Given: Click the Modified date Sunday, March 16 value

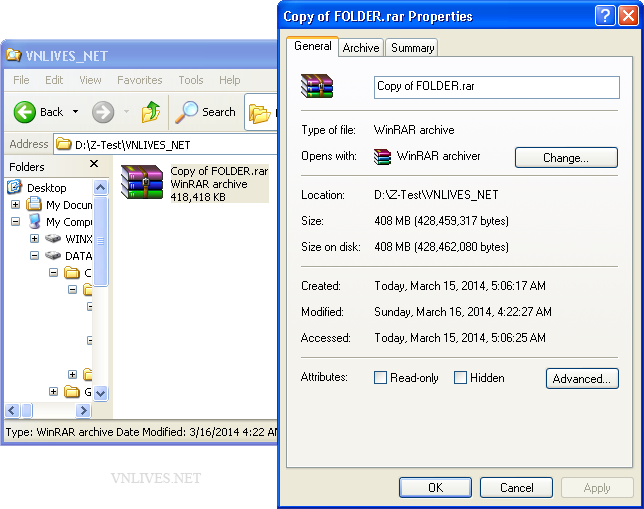Looking at the screenshot, I should (463, 312).
